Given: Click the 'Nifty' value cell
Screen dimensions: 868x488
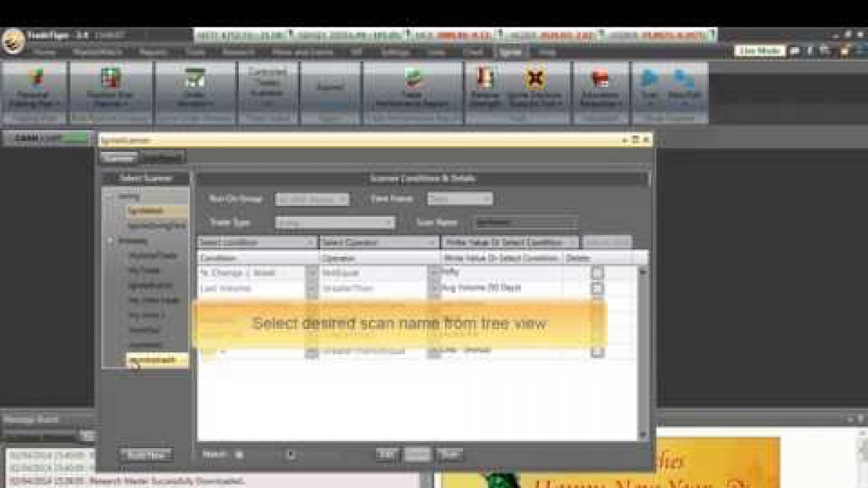Looking at the screenshot, I should coord(502,273).
